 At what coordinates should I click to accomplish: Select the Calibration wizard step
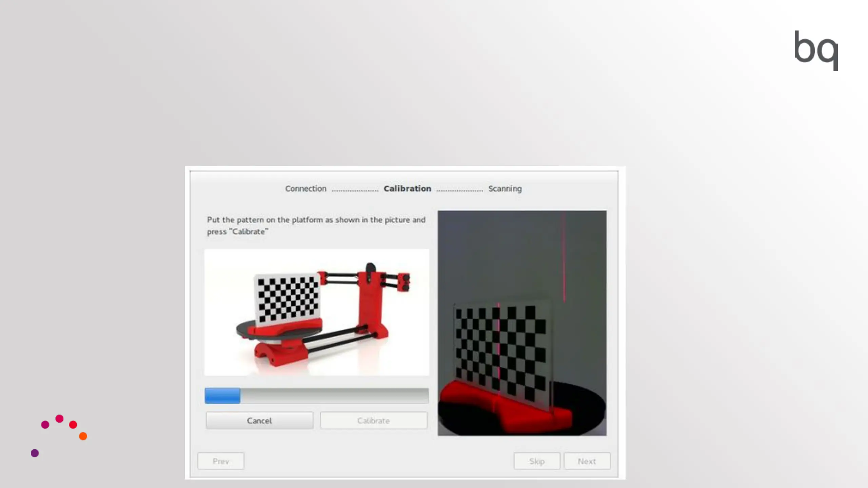(x=407, y=189)
